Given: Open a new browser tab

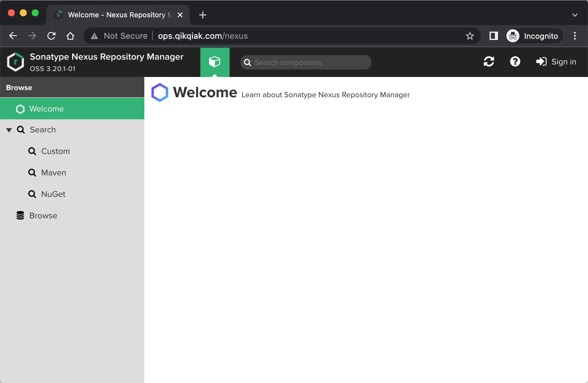Looking at the screenshot, I should (x=202, y=15).
